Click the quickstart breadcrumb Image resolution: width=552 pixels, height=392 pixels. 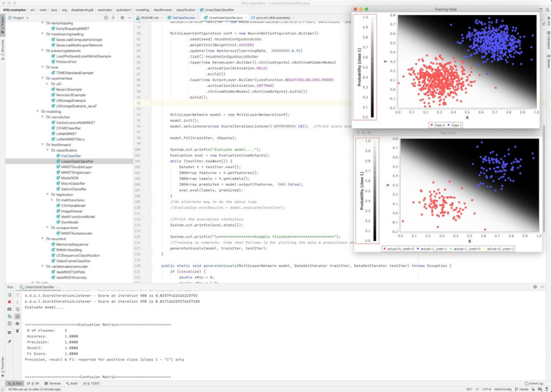click(123, 10)
